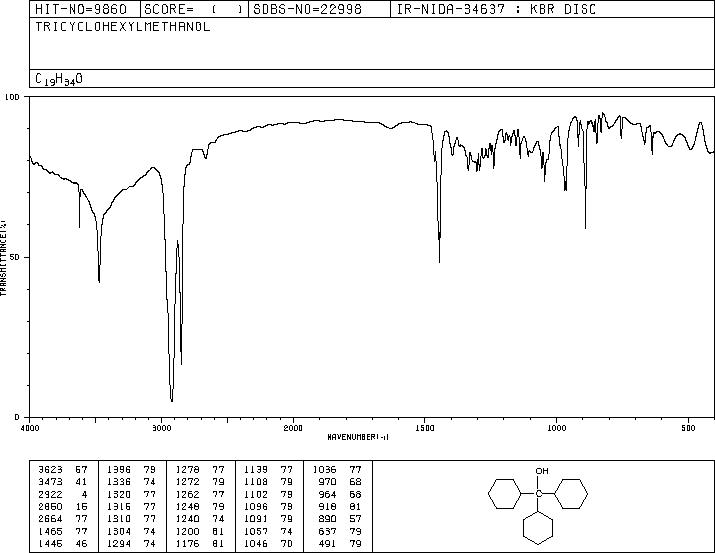Select peak table entry 637
The height and width of the screenshot is (553, 715).
coord(340,532)
